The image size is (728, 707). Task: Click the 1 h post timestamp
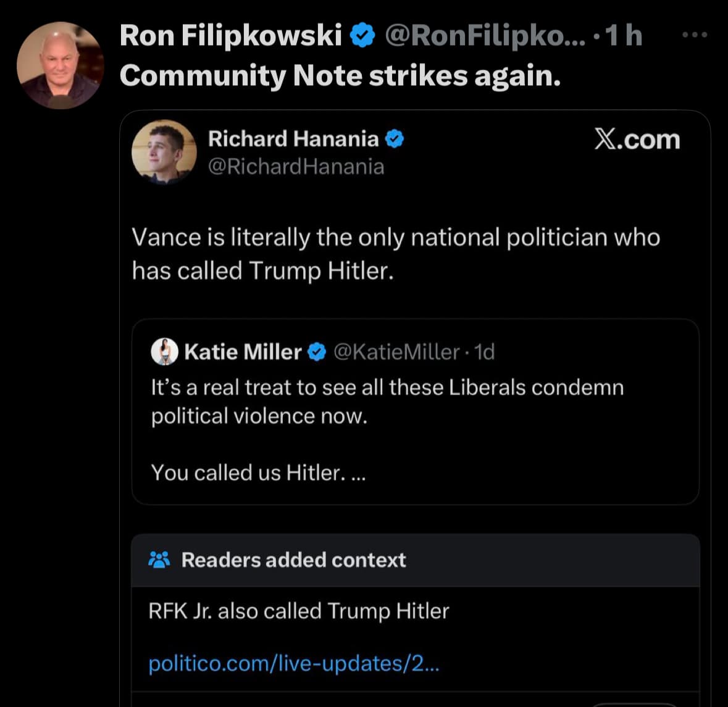624,35
